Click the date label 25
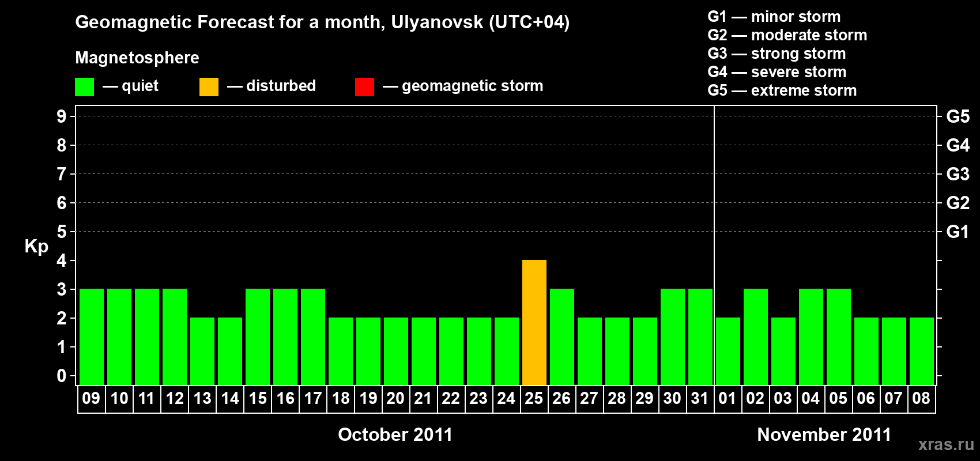 [x=534, y=398]
